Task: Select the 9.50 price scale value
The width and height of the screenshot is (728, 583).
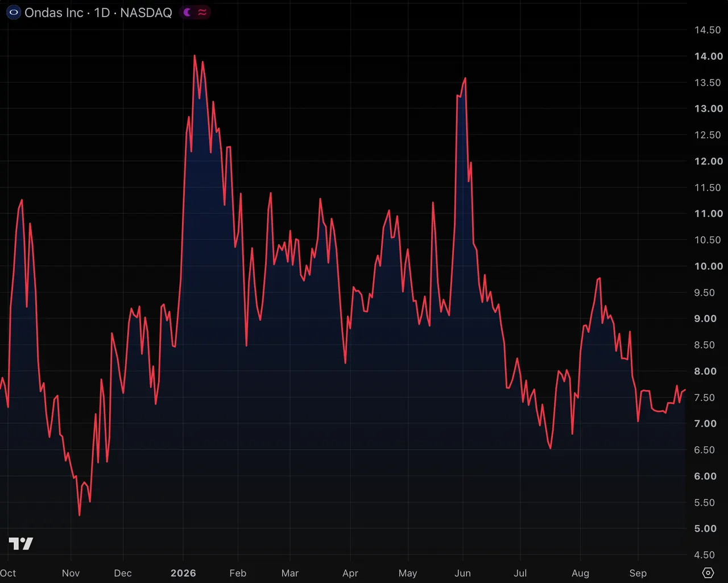Action: coord(705,292)
